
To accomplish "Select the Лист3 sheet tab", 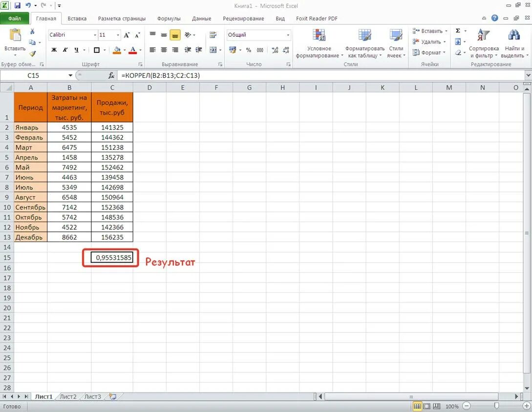I will pyautogui.click(x=93, y=396).
